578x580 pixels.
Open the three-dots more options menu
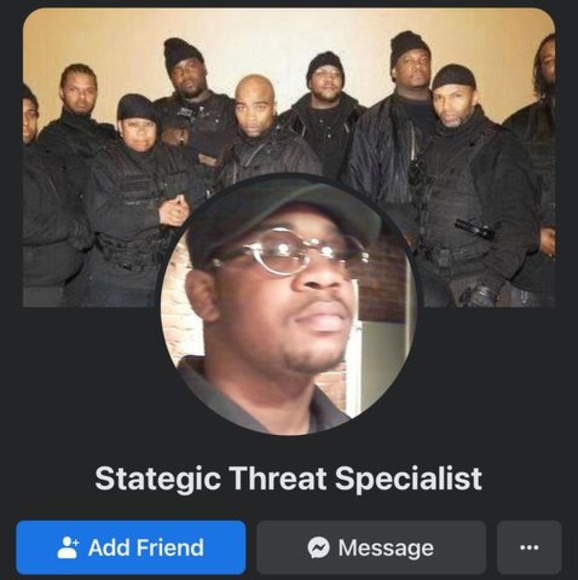tap(529, 547)
